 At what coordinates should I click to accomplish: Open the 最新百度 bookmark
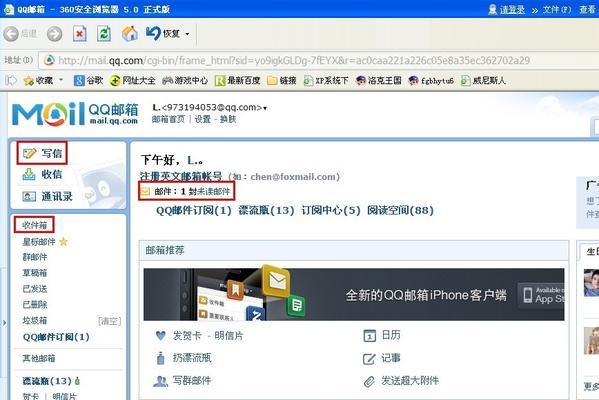pyautogui.click(x=238, y=81)
